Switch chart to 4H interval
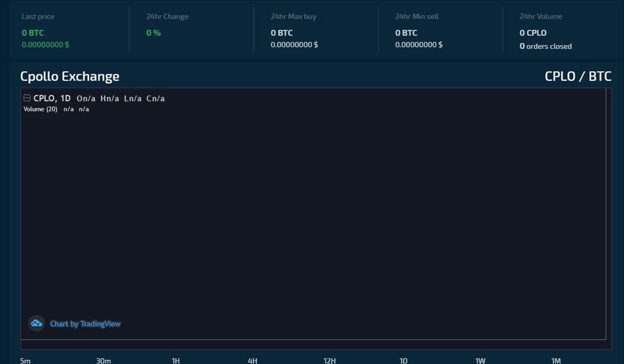This screenshot has height=364, width=624. coord(252,360)
